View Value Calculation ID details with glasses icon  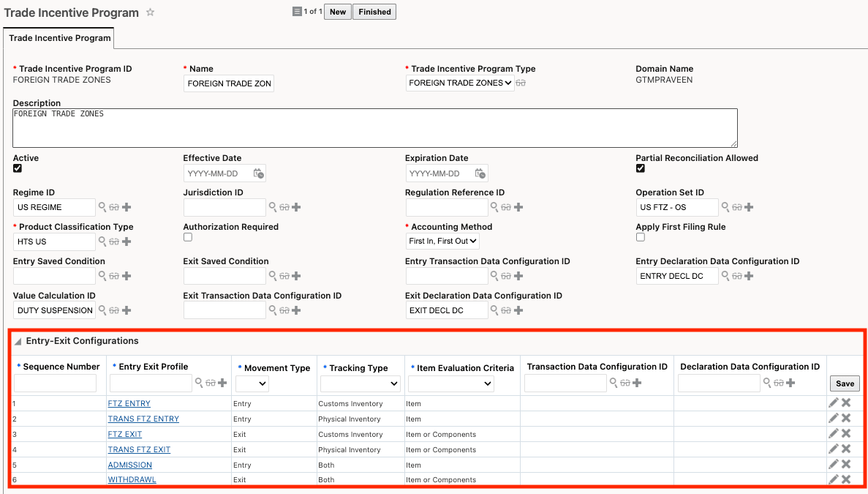pyautogui.click(x=114, y=310)
